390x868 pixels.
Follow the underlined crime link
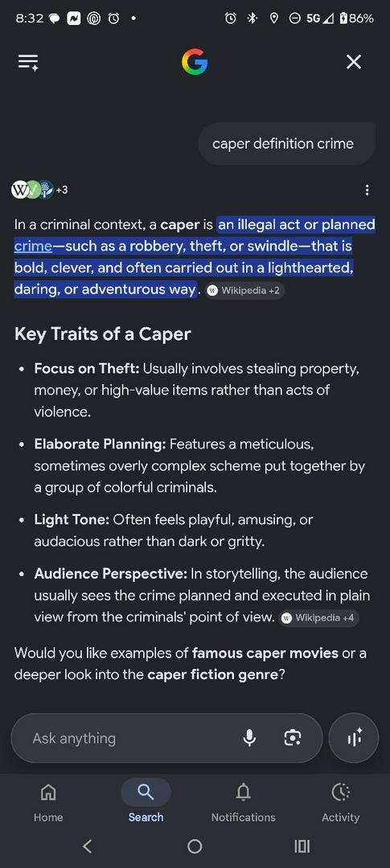click(x=33, y=247)
